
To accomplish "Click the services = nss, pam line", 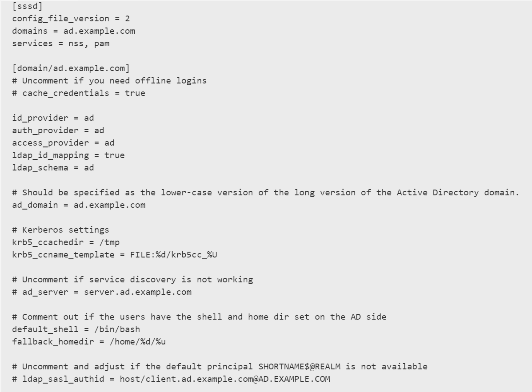I will click(60, 44).
